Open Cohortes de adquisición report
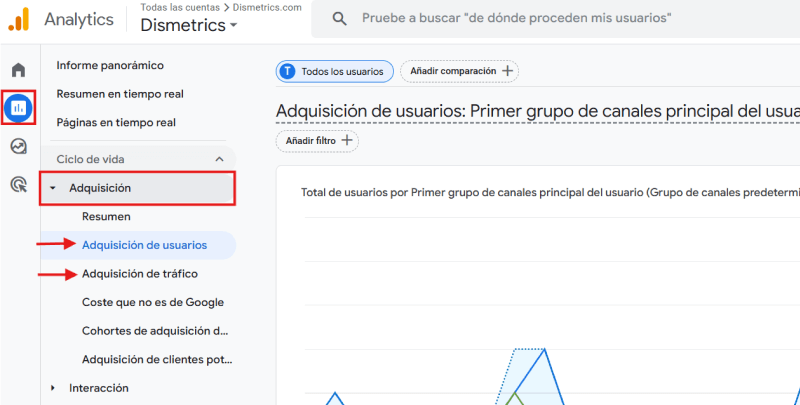Viewport: 800px width, 405px height. tap(155, 331)
